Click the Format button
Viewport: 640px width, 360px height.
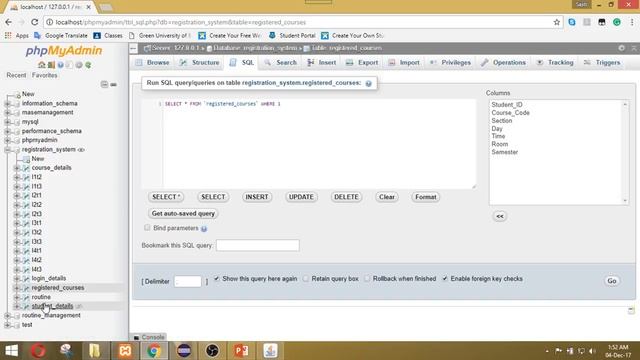coord(425,197)
